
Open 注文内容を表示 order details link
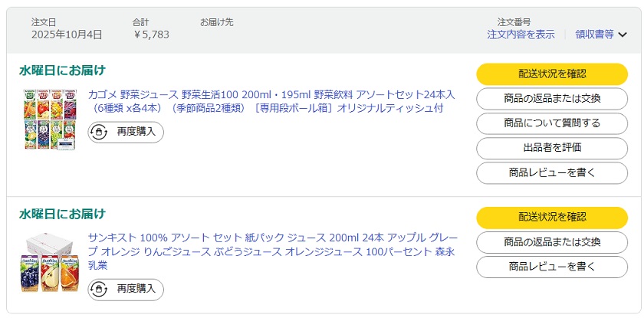(521, 34)
